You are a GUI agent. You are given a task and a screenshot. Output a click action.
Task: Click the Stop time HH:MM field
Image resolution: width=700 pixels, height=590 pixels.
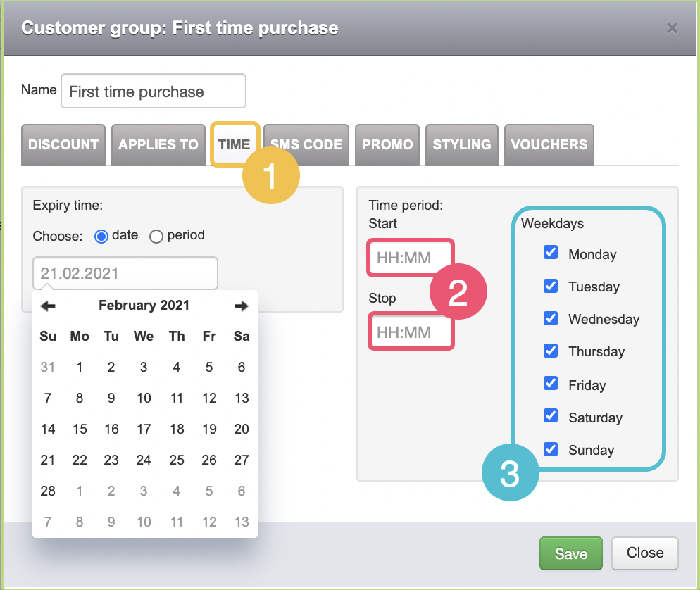tap(411, 332)
